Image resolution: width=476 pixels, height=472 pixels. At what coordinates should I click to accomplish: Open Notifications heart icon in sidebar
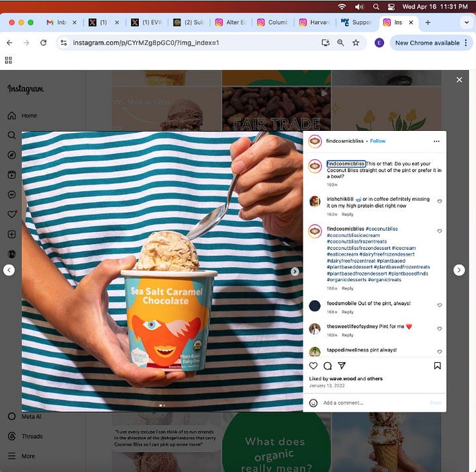tap(11, 214)
